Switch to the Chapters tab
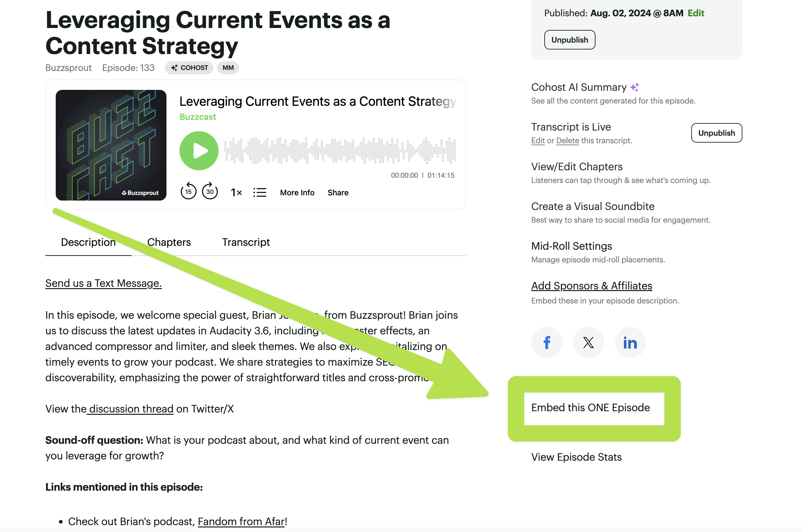Image resolution: width=802 pixels, height=532 pixels. coord(169,242)
